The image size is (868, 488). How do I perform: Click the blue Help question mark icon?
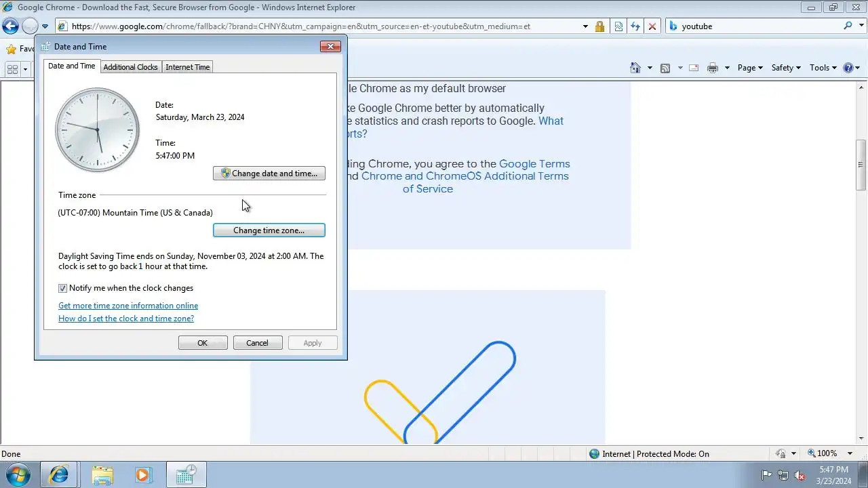tap(848, 68)
